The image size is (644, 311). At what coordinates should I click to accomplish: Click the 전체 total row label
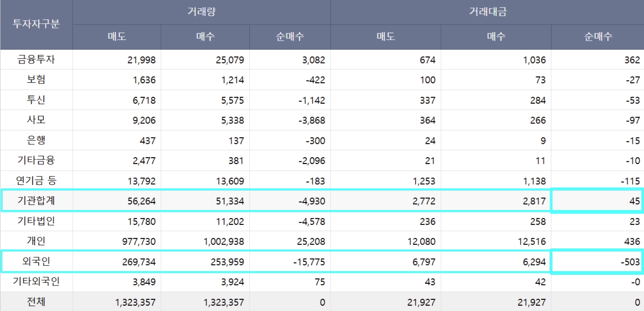pos(36,302)
